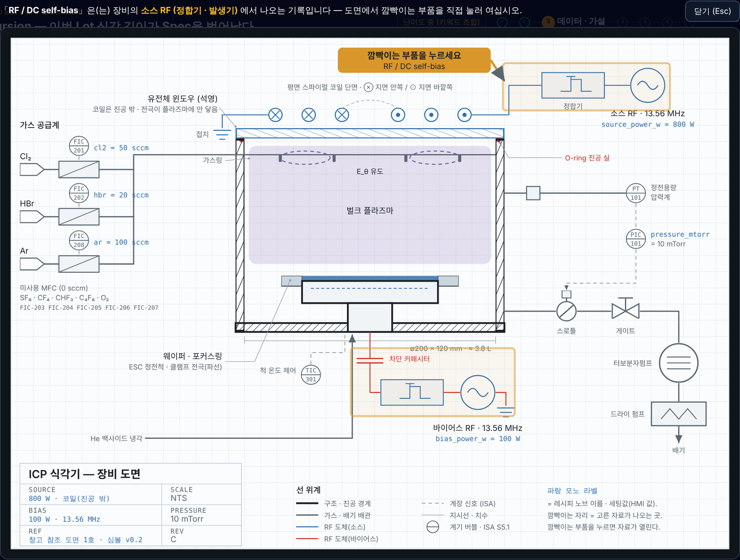Viewport: 740px width, 560px height.
Task: Click the FIC 201 instrument bubble
Action: click(79, 146)
